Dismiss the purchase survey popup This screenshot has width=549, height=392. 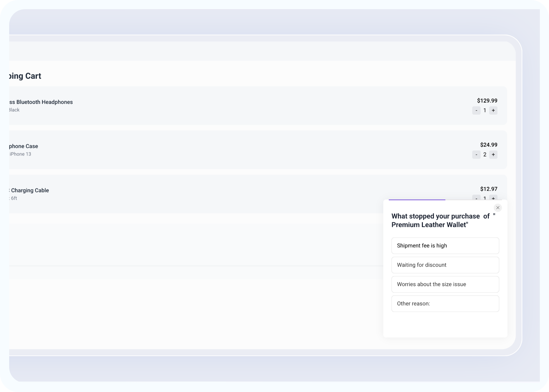[x=498, y=207]
